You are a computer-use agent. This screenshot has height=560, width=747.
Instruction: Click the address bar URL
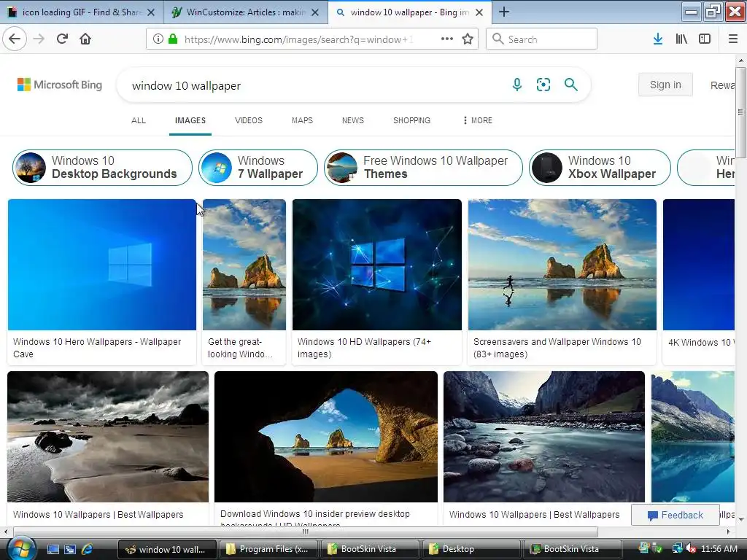point(298,39)
